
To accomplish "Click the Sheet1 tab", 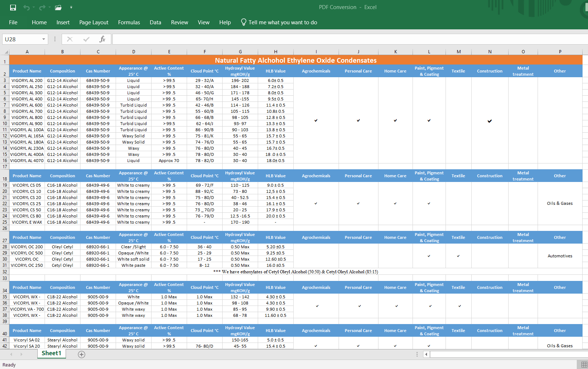I will (x=51, y=353).
